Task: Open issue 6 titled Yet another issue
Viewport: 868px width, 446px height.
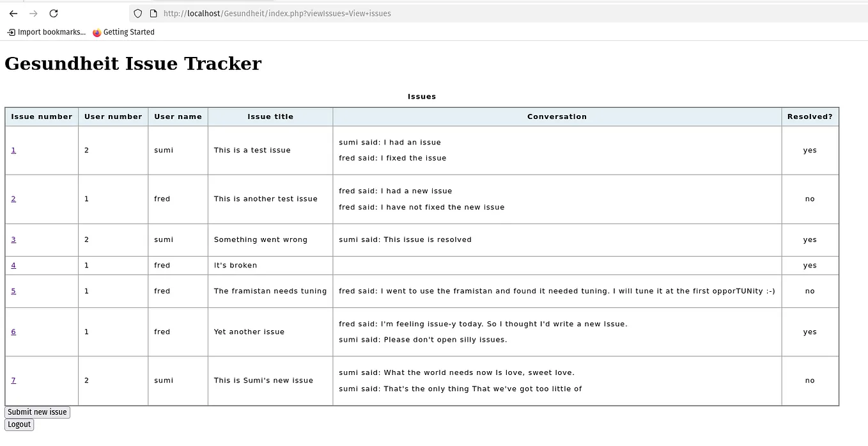Action: pos(13,331)
